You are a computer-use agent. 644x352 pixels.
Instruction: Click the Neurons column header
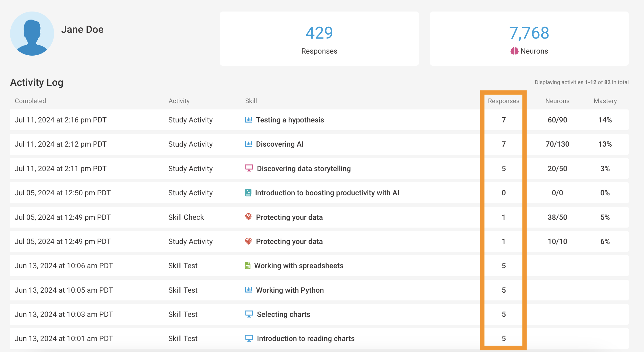pyautogui.click(x=557, y=101)
